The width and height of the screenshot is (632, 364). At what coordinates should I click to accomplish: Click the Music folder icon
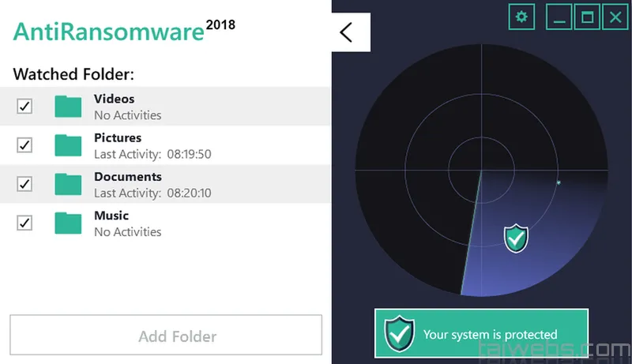coord(68,223)
